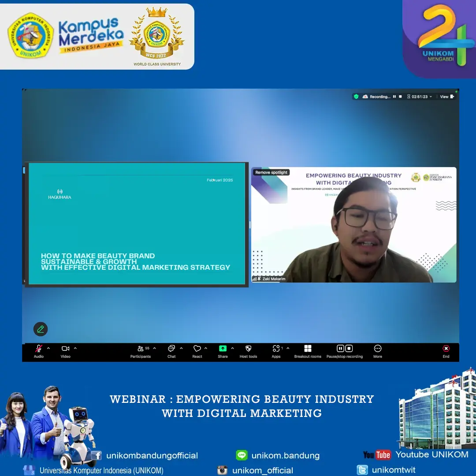Expand audio options arrow next to Audio
The width and height of the screenshot is (476, 476).
[48, 348]
